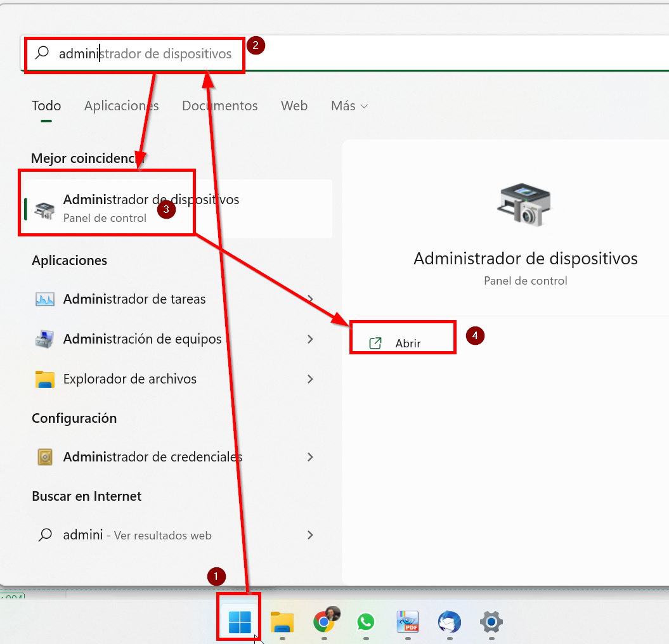Switch to the Web tab
This screenshot has height=644, width=669.
(x=294, y=106)
